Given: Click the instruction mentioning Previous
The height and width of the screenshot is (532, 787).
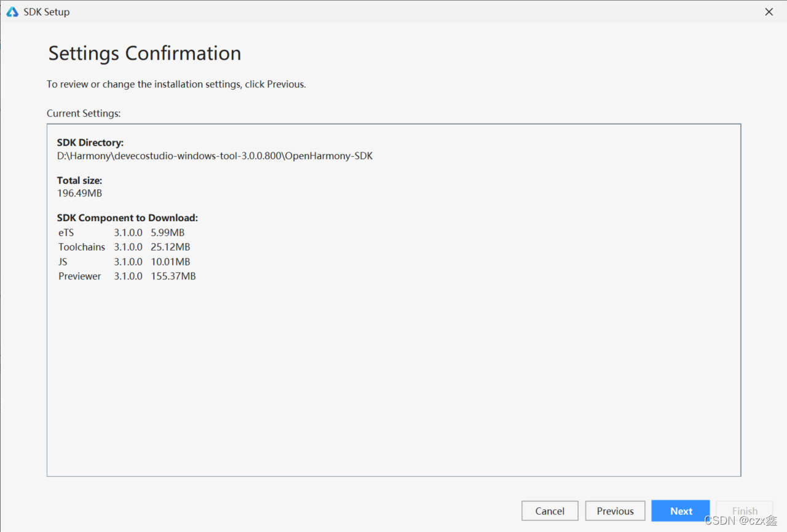Looking at the screenshot, I should click(x=176, y=84).
